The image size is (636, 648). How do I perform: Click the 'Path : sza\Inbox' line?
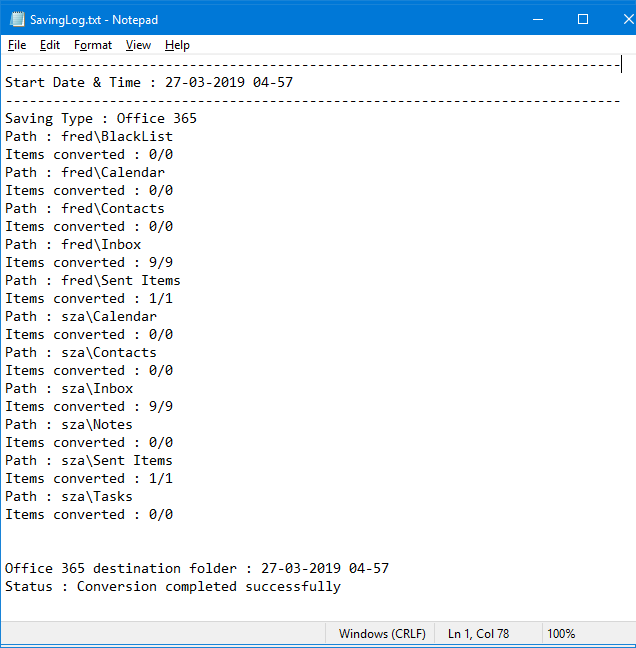tap(69, 388)
